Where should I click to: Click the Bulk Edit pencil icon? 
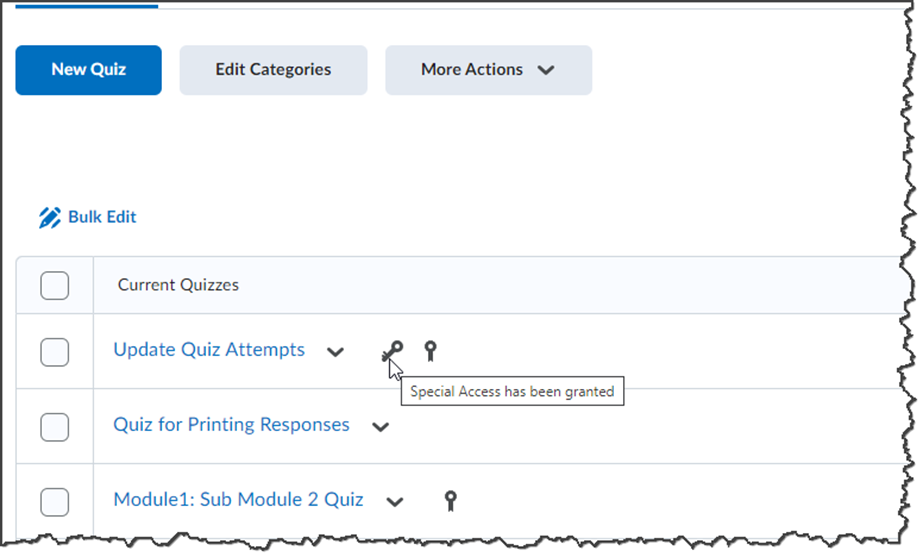click(x=50, y=217)
